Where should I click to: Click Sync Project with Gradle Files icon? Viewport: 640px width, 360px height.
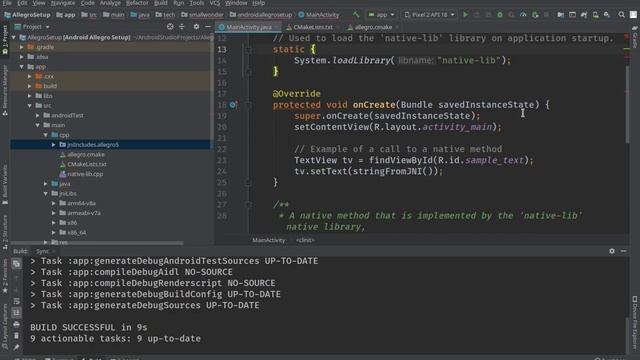point(584,15)
